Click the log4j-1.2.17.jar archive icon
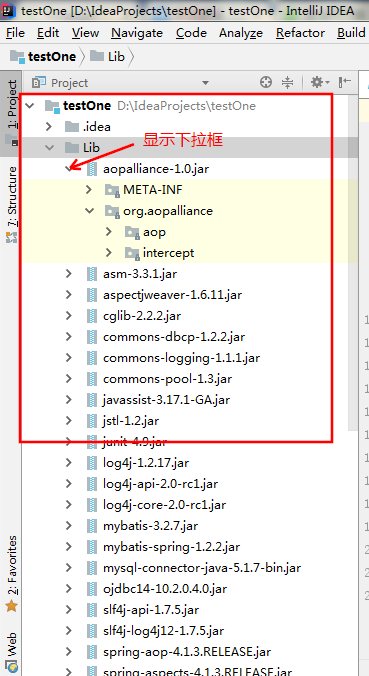Viewport: 369px width, 676px height. pos(92,463)
